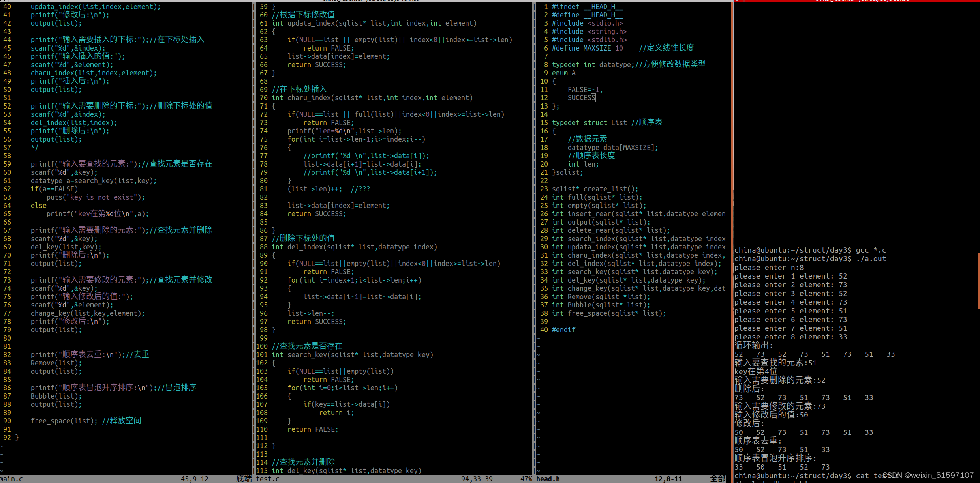The width and height of the screenshot is (980, 483).
Task: Click printf len=%d line in test.c
Action: click(x=345, y=131)
